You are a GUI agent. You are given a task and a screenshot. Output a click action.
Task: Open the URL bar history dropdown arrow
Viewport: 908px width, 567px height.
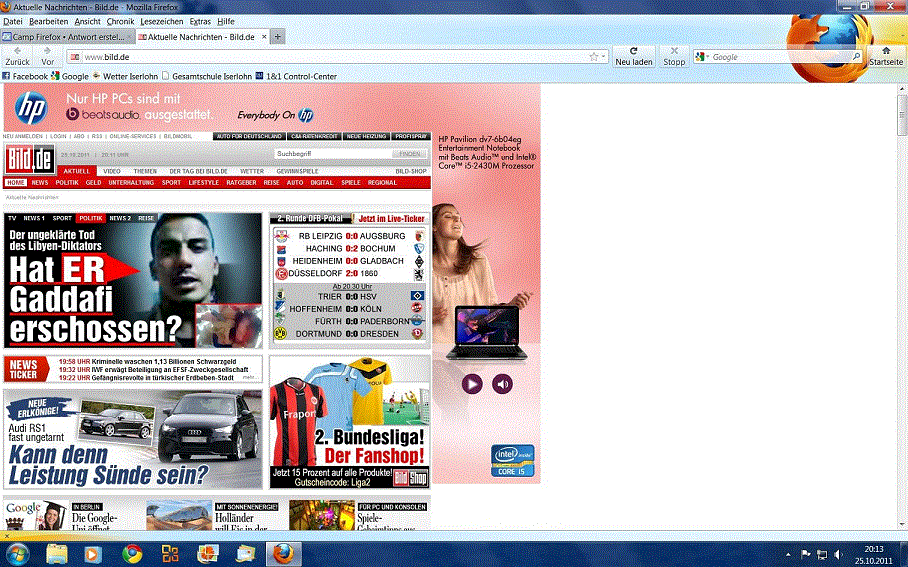point(604,57)
